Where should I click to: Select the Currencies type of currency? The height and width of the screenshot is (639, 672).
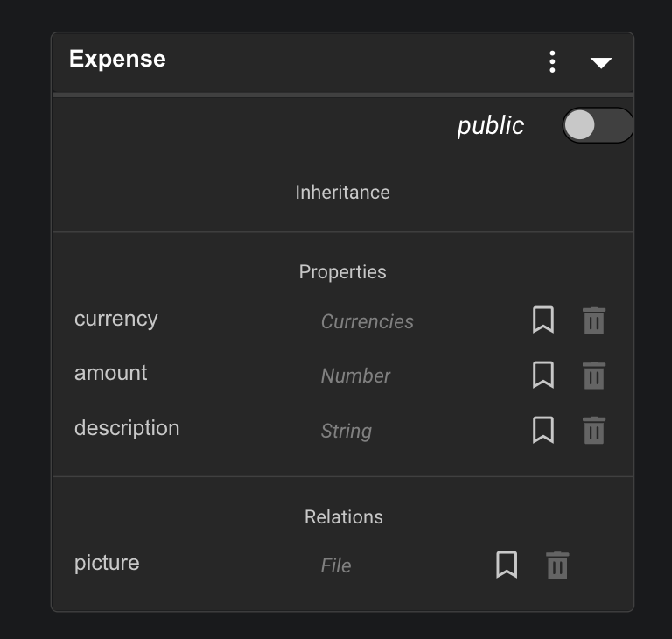pyautogui.click(x=367, y=322)
